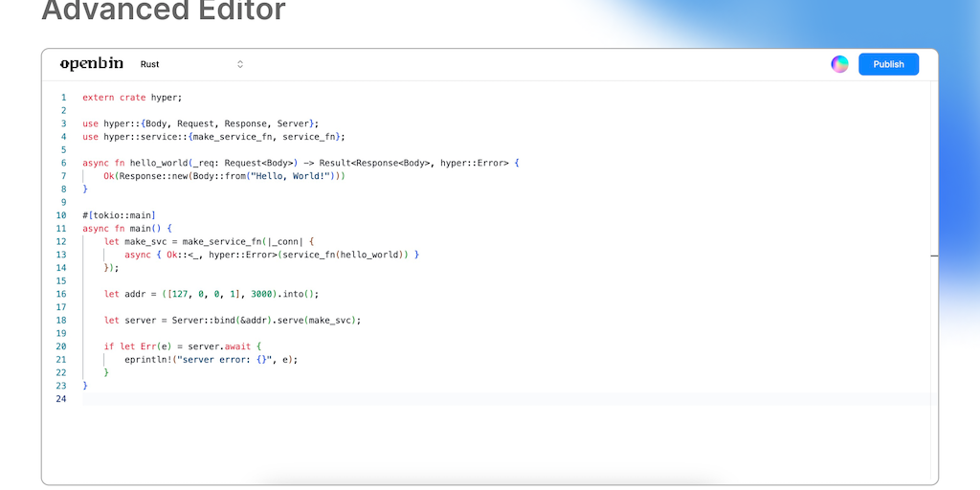Click line number 16 in the gutter
The width and height of the screenshot is (980, 490).
61,294
